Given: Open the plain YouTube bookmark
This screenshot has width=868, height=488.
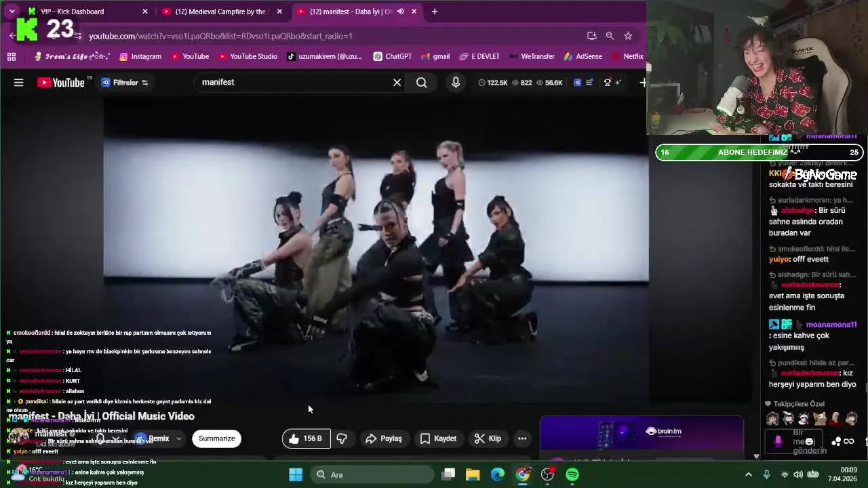Looking at the screenshot, I should point(189,56).
